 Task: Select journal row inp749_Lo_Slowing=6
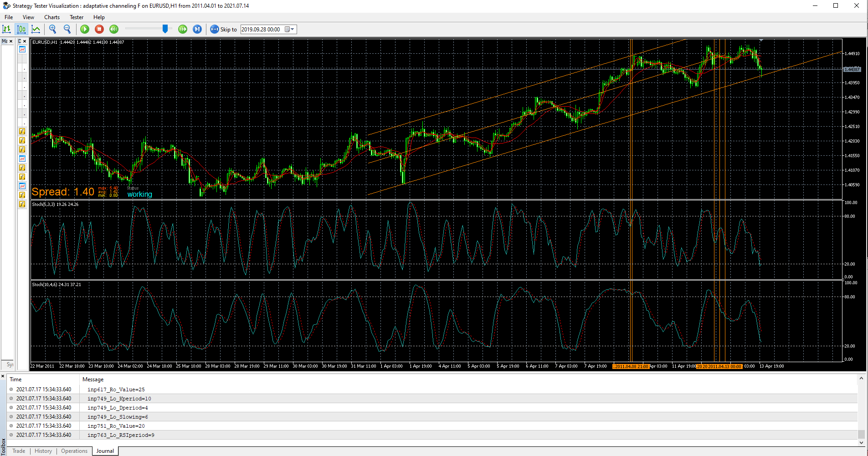point(433,417)
